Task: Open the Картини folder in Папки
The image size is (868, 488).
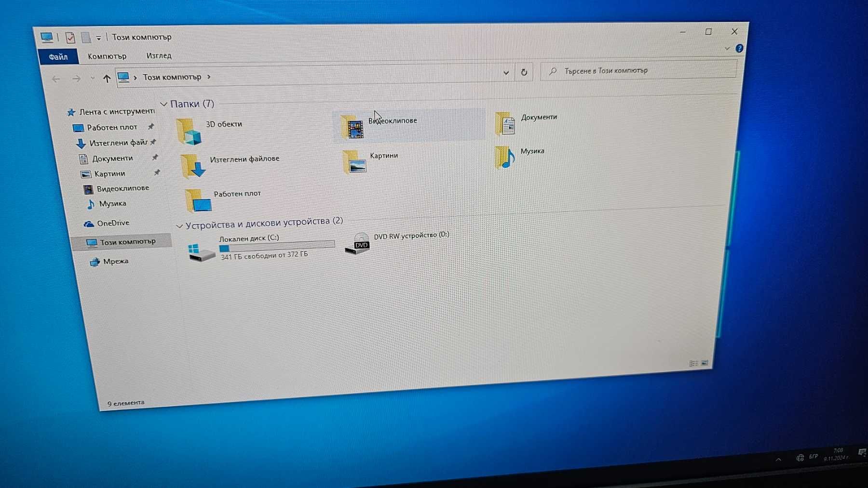Action: tap(371, 161)
